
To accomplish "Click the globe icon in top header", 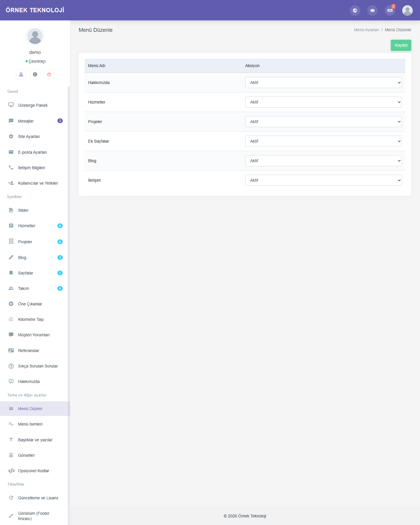I will 355,10.
